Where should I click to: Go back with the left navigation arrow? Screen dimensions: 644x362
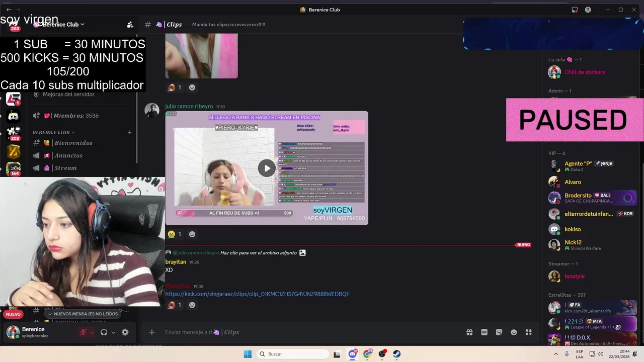[x=9, y=10]
